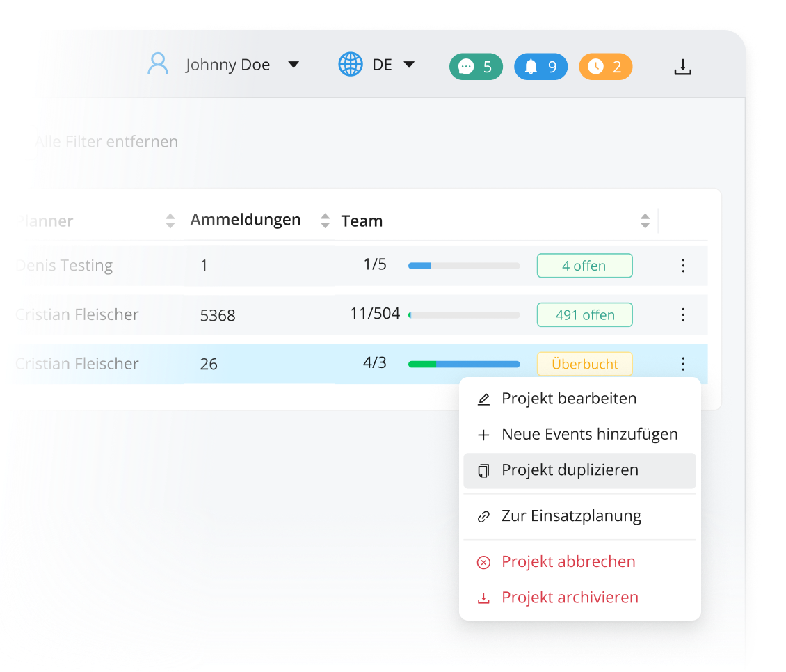786x672 pixels.
Task: Click the 491 offen badge
Action: (x=584, y=314)
